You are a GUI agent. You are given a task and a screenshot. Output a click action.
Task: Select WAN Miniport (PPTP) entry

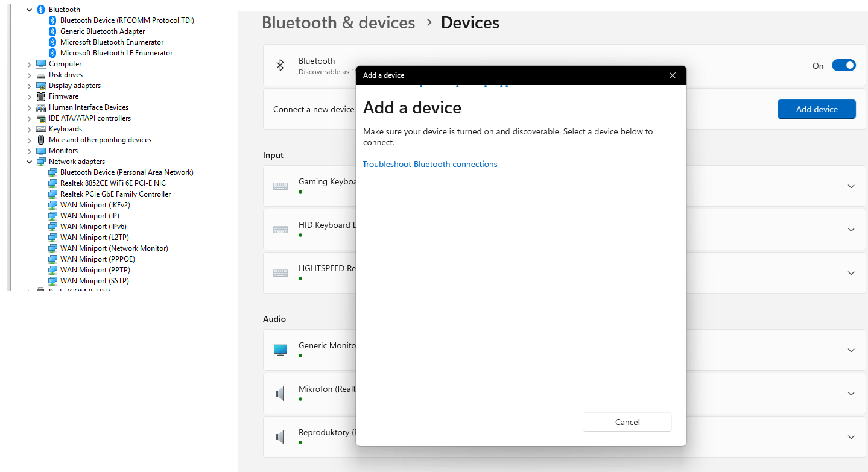(95, 270)
